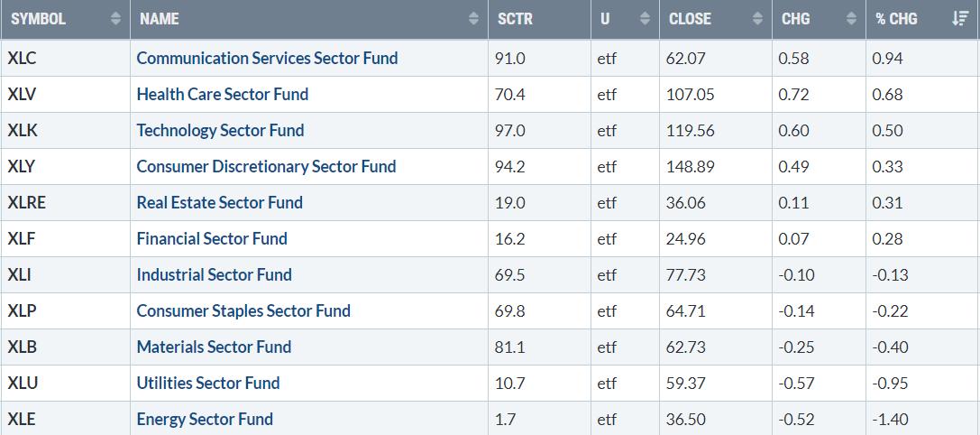The height and width of the screenshot is (435, 980).
Task: Click Energy Sector Fund link
Action: (205, 419)
